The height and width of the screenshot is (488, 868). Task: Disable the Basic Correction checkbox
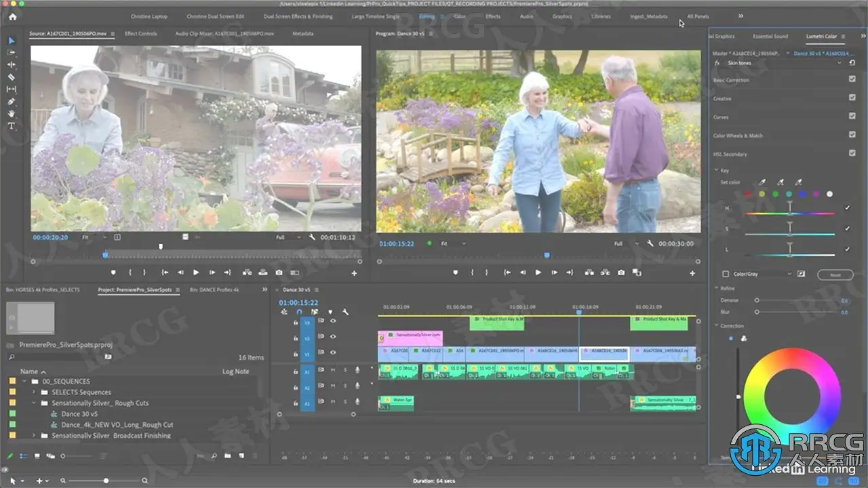[852, 79]
